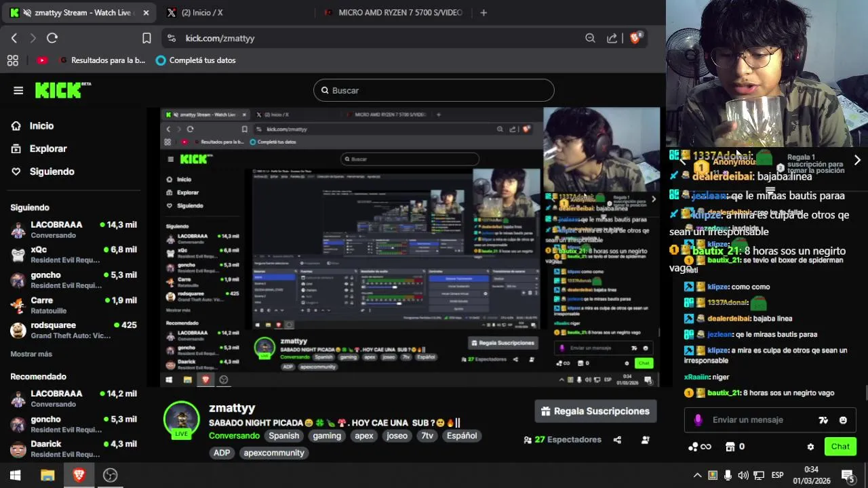Switch to the MICRO AMD RYZEN 7 tab

[393, 13]
